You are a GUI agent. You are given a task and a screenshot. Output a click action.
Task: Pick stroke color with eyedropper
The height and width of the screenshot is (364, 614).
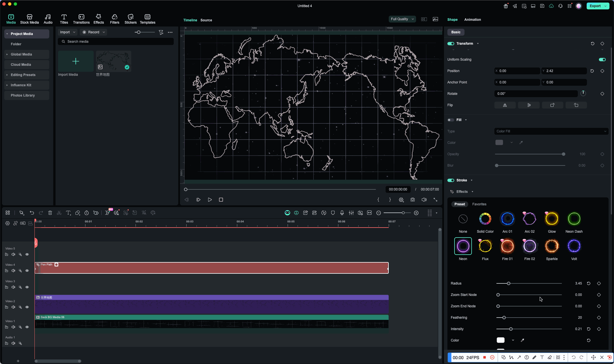tap(522, 340)
